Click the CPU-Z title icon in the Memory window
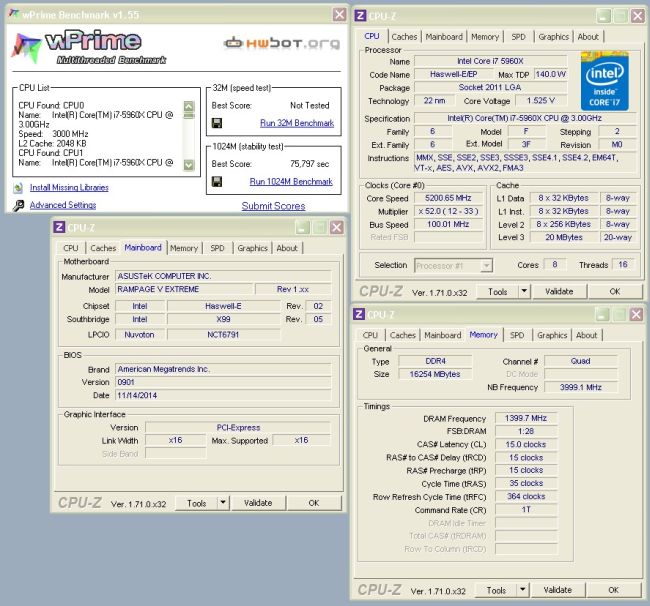 coord(359,314)
